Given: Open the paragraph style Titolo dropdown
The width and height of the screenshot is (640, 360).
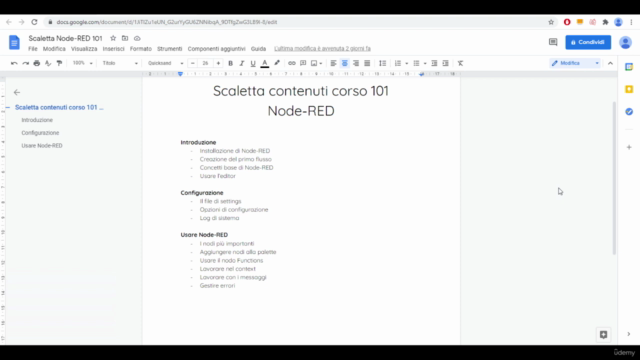Looking at the screenshot, I should click(120, 63).
